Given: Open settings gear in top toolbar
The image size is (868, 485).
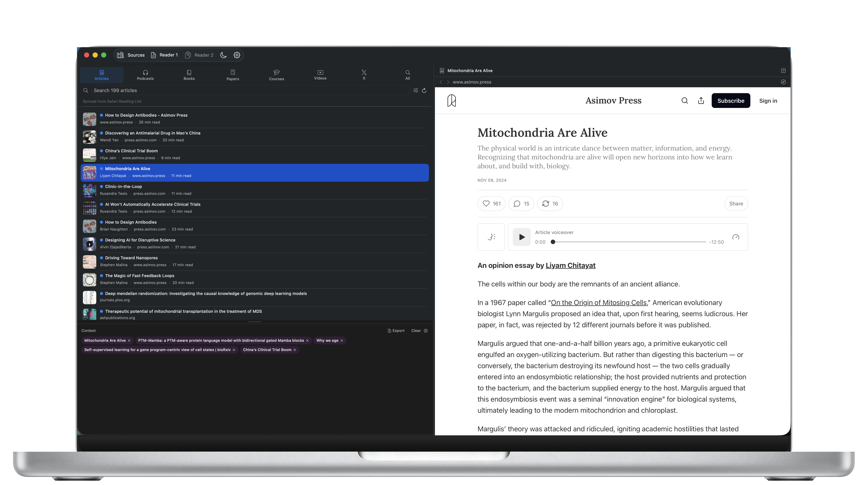Looking at the screenshot, I should point(237,55).
